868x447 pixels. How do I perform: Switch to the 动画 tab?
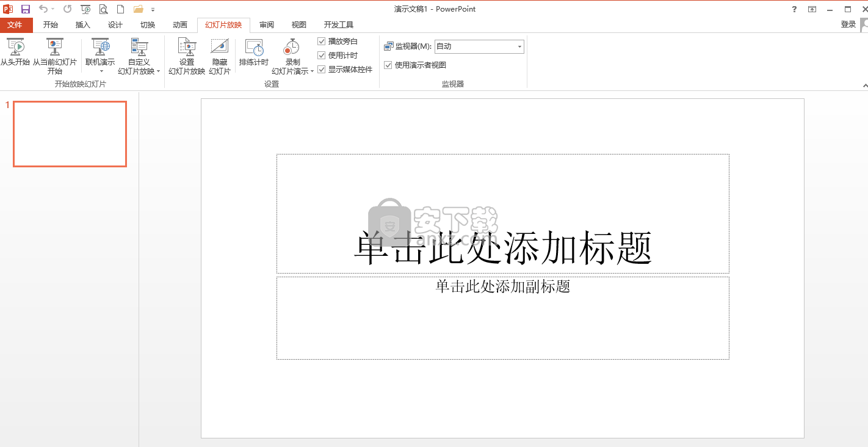[x=180, y=25]
